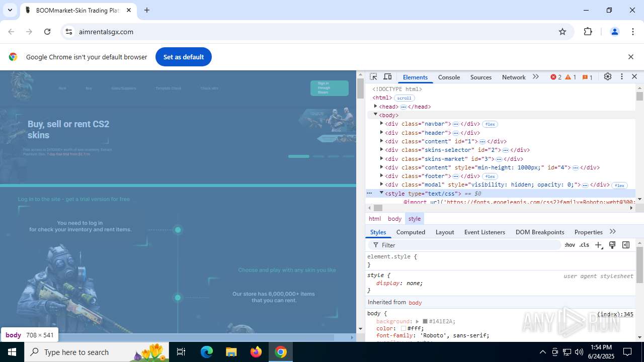Collapse the body element node
The width and height of the screenshot is (644, 362).
click(375, 115)
